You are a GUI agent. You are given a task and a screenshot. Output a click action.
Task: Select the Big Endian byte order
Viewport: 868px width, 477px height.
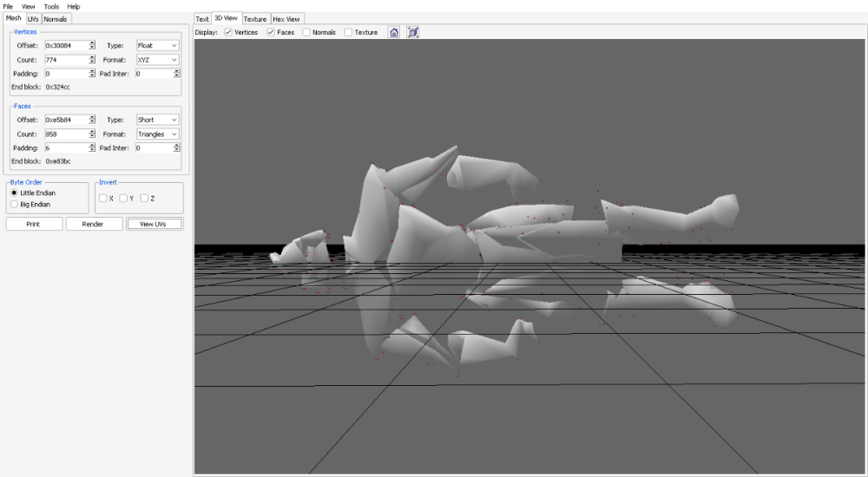[x=14, y=205]
